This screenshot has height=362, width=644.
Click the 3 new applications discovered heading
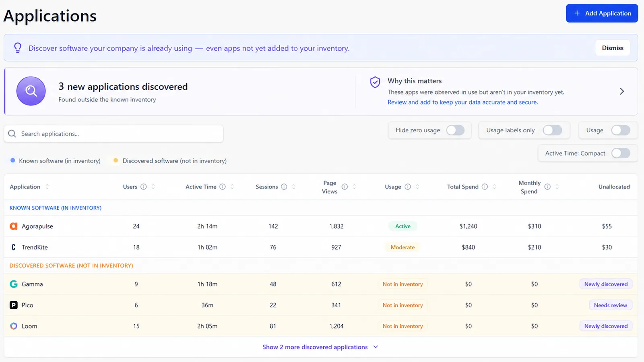coord(123,86)
